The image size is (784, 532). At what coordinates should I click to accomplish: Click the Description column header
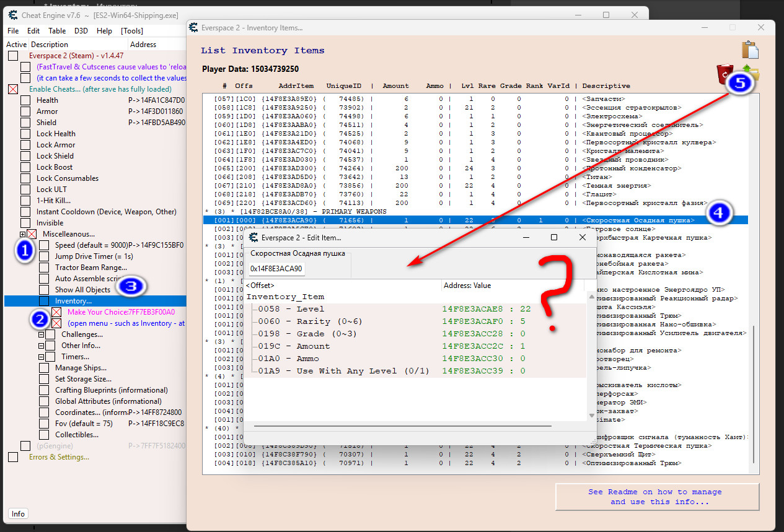pos(50,45)
